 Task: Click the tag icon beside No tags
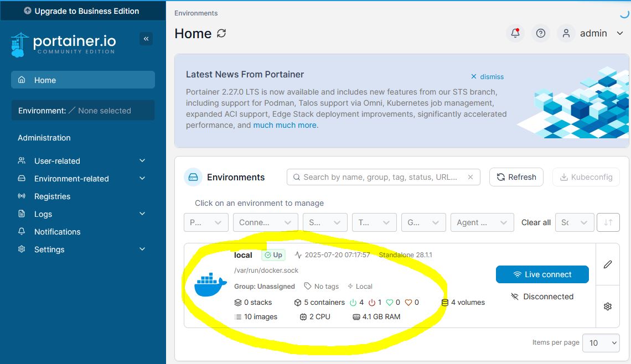pyautogui.click(x=308, y=286)
